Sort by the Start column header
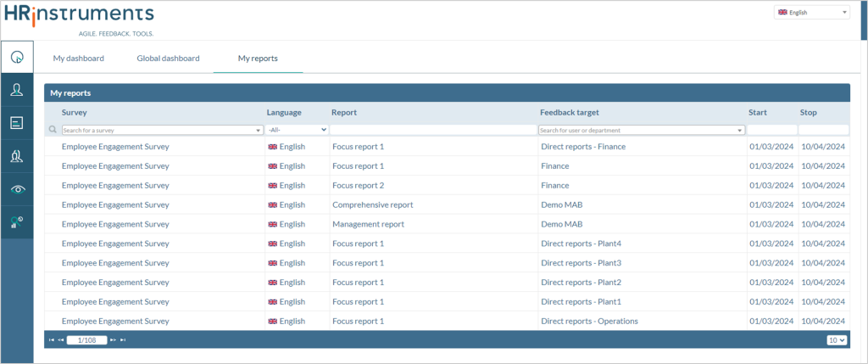The width and height of the screenshot is (868, 364). (758, 113)
